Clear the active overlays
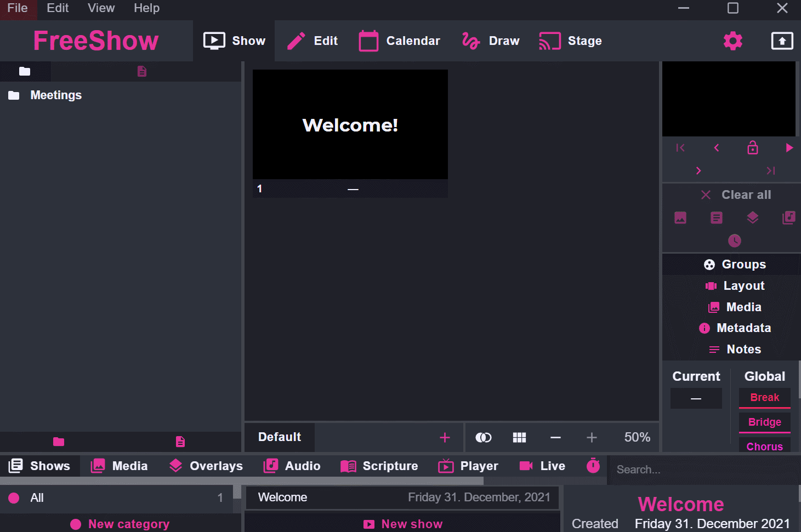The width and height of the screenshot is (801, 532). pyautogui.click(x=753, y=218)
